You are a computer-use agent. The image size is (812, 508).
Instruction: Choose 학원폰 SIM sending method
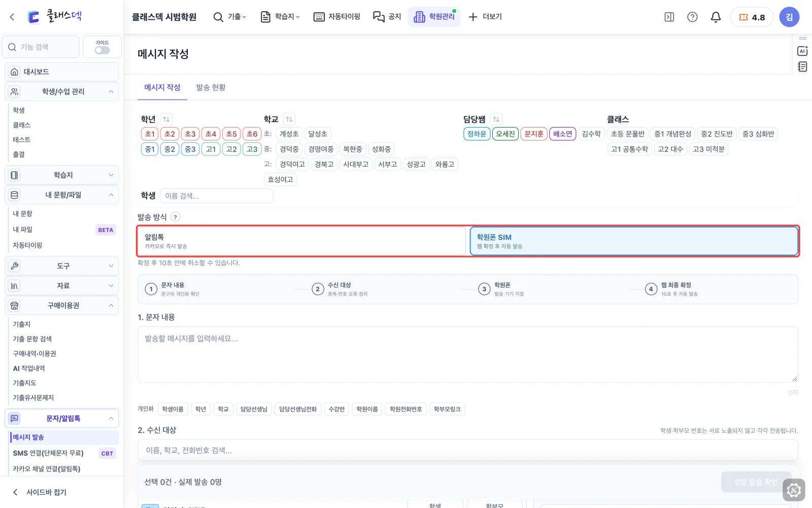pos(634,241)
